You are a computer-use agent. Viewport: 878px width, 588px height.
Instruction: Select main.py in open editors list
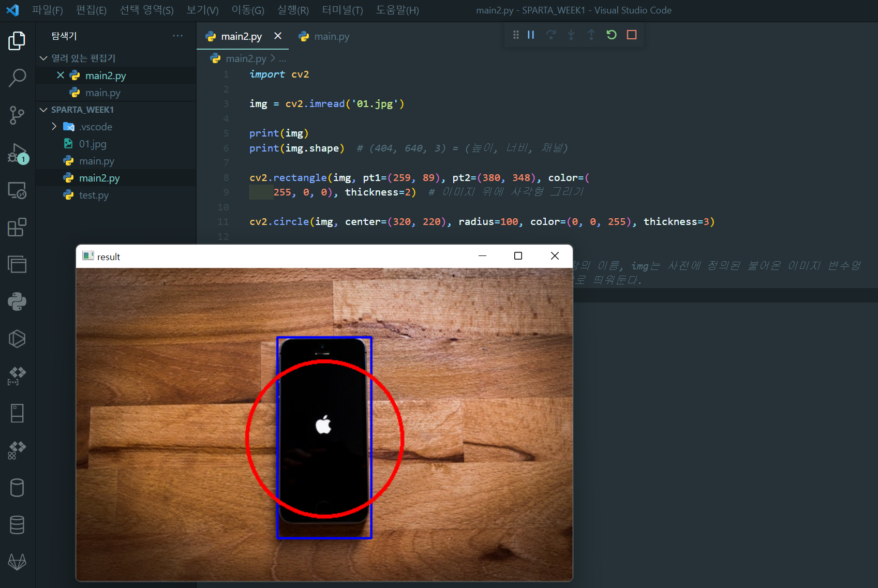[x=102, y=93]
